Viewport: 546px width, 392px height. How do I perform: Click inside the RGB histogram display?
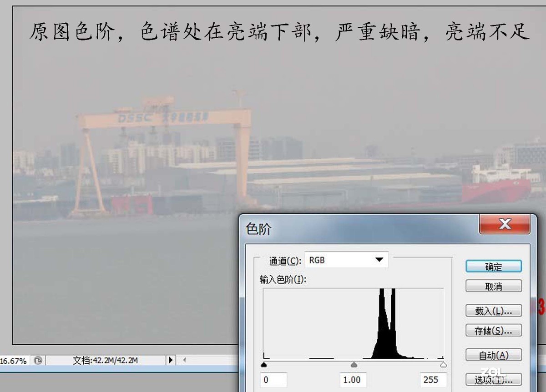[354, 323]
